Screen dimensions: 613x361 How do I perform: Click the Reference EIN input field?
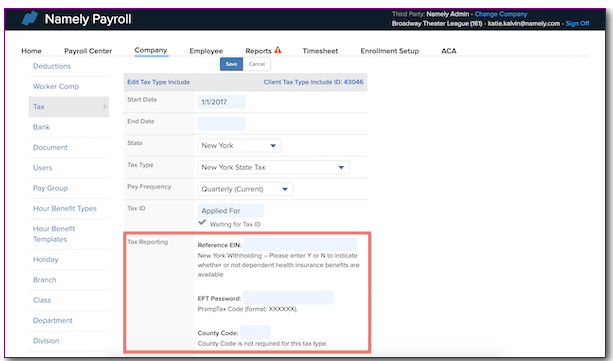300,244
